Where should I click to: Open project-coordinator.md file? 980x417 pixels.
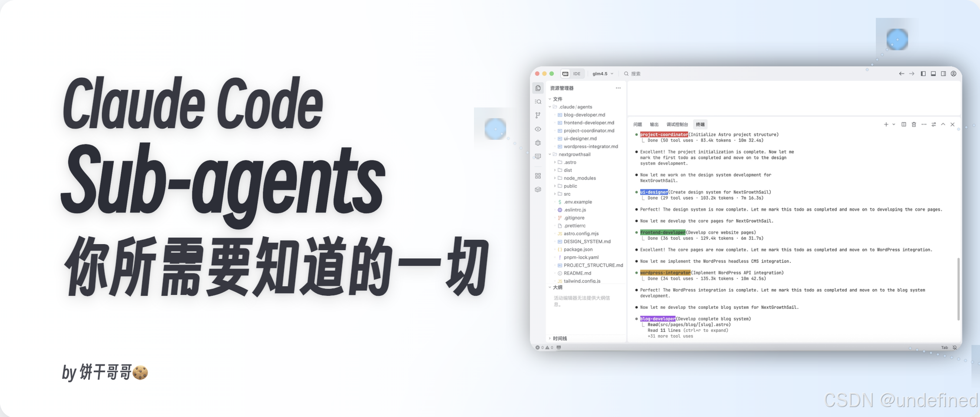coord(586,131)
